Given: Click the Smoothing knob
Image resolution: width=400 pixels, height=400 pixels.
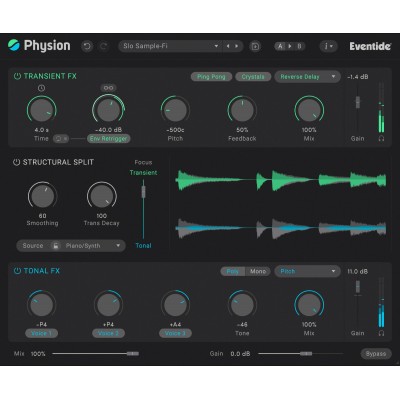Looking at the screenshot, I should 42,196.
